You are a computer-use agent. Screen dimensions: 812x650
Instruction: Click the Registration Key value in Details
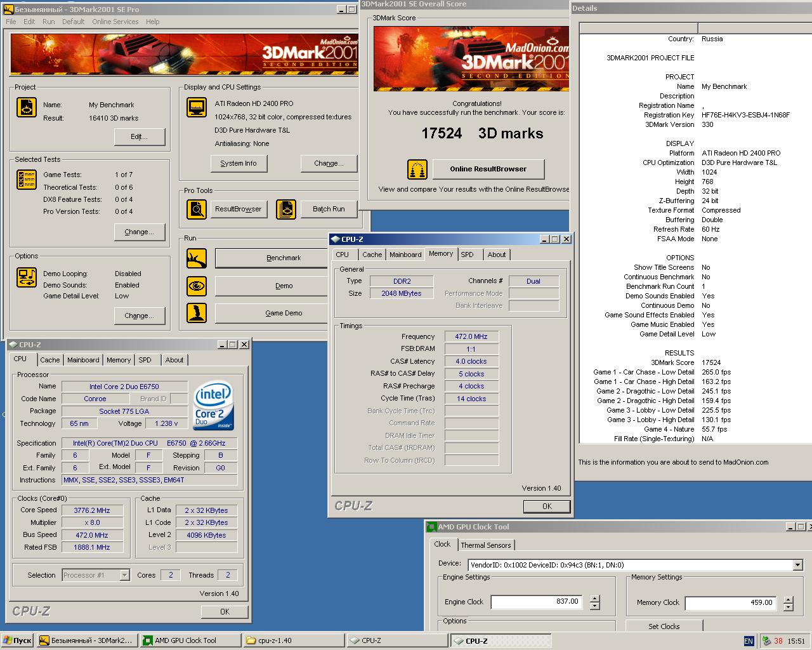coord(745,115)
